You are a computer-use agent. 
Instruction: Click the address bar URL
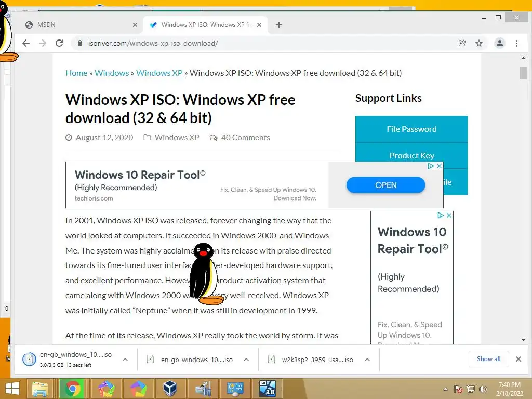(153, 44)
